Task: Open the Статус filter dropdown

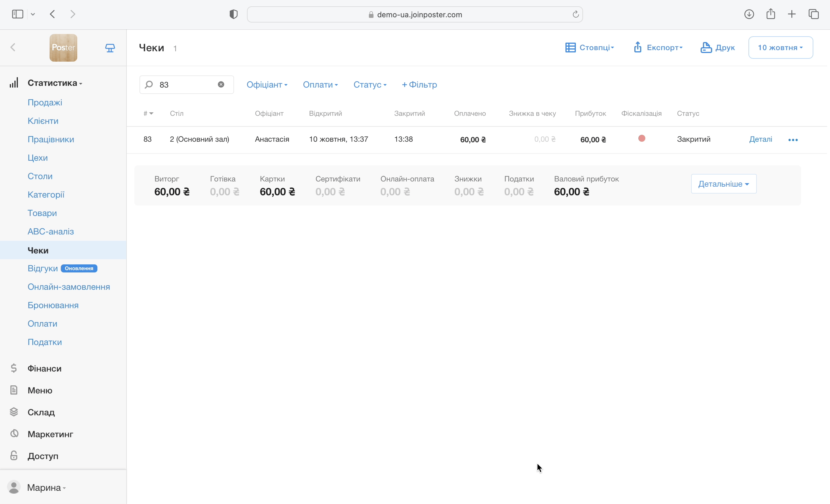Action: [369, 84]
